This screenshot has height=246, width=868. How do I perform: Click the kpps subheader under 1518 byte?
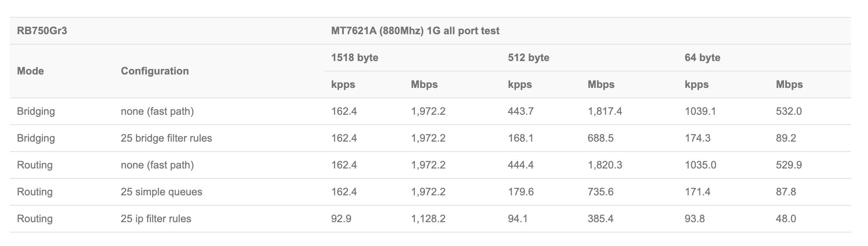(343, 84)
